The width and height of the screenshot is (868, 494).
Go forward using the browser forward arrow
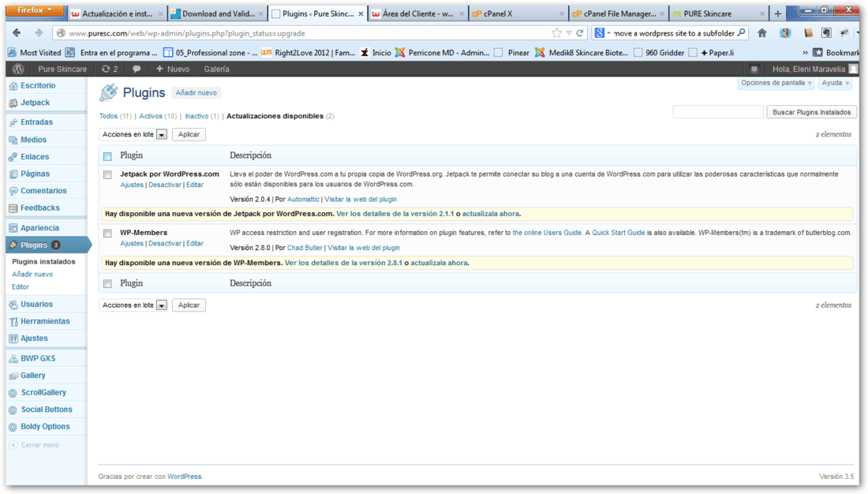pyautogui.click(x=38, y=33)
